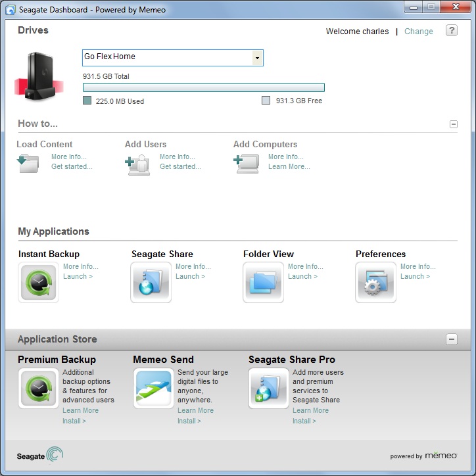Click the Seagate Share Pro heading
The image size is (476, 476).
[x=292, y=360]
